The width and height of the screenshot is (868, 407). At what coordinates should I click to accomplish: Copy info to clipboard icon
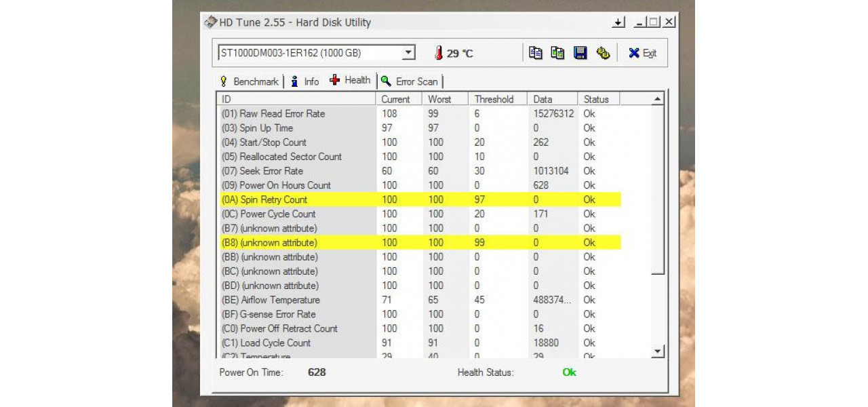(x=536, y=53)
